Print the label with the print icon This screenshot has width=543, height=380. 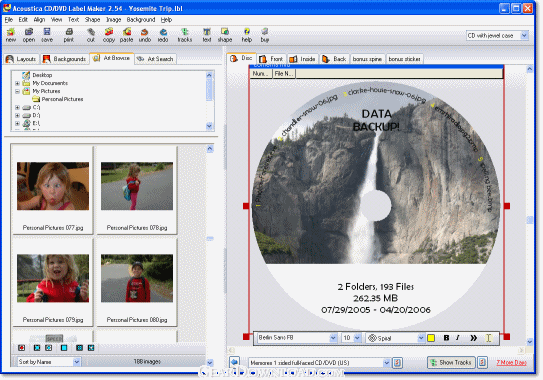(69, 35)
